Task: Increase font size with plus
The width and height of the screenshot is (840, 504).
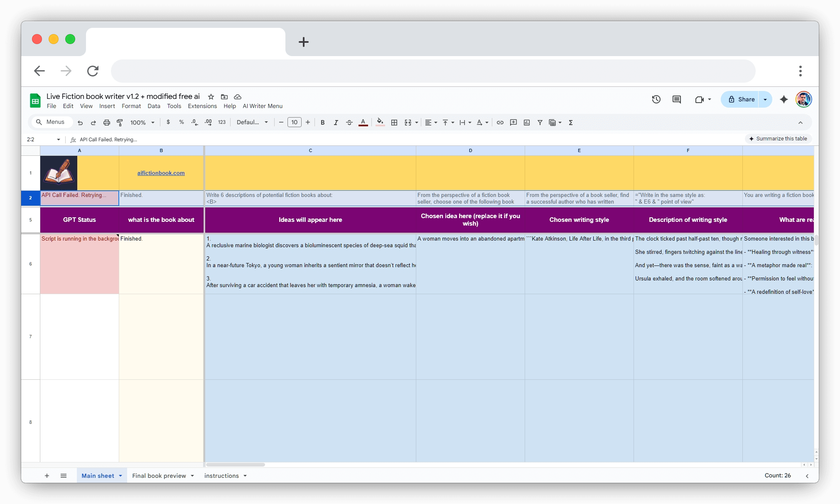Action: (x=308, y=122)
